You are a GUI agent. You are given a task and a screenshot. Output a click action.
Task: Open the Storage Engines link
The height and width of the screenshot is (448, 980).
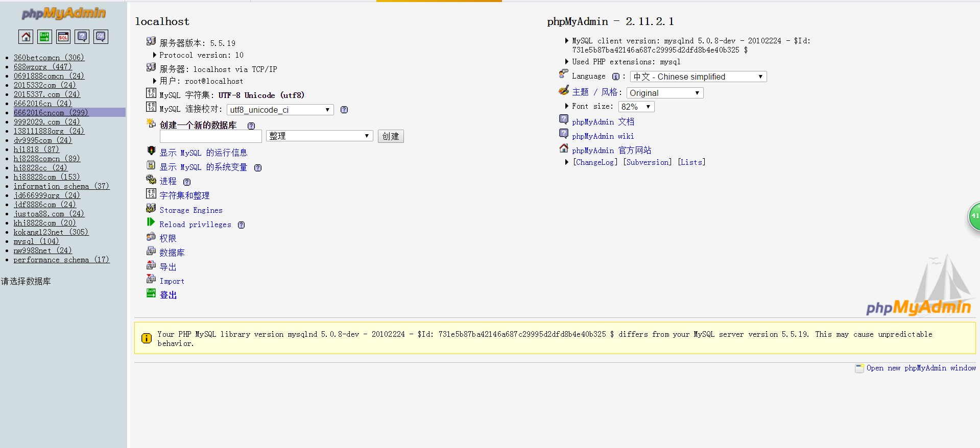pos(191,210)
